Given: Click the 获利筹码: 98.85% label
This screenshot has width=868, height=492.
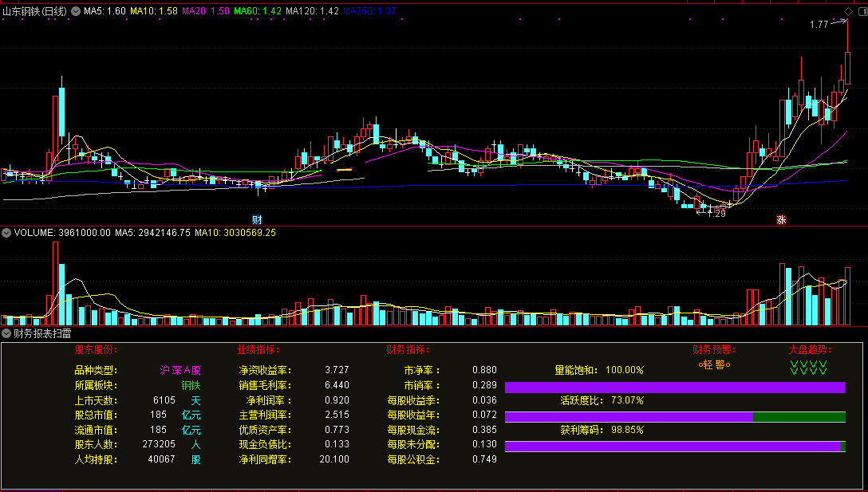Looking at the screenshot, I should tap(602, 430).
